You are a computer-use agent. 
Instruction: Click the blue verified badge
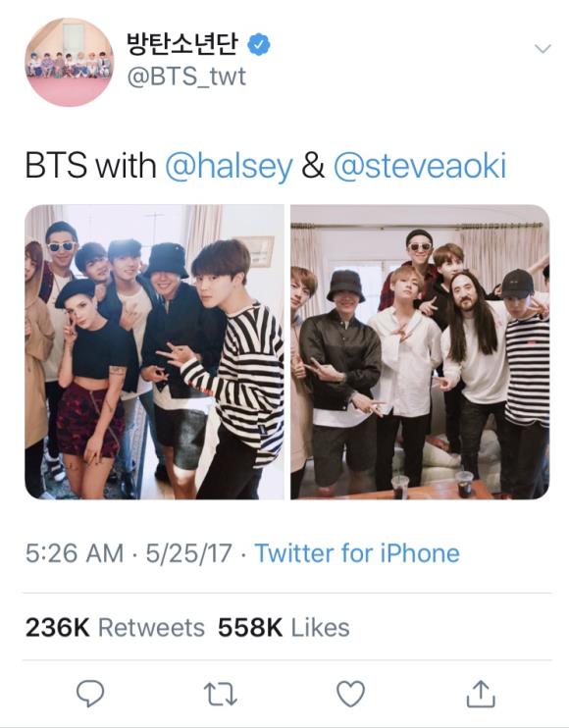coord(259,44)
